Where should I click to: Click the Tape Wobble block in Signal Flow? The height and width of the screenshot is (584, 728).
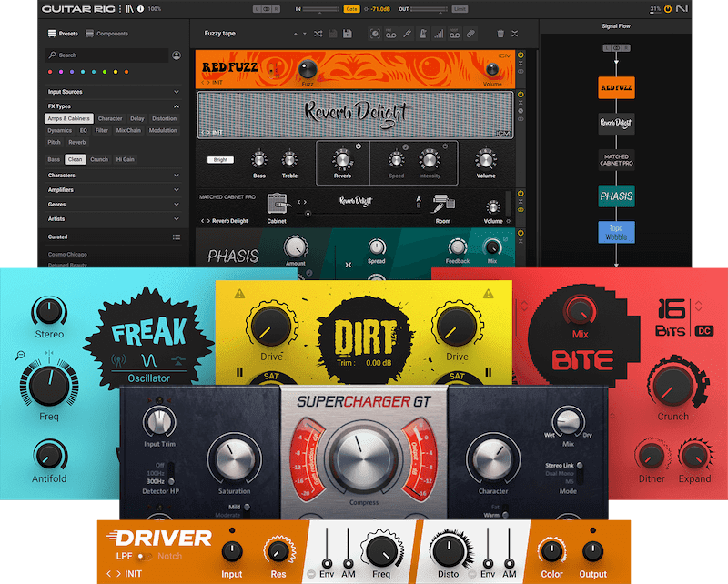(616, 233)
